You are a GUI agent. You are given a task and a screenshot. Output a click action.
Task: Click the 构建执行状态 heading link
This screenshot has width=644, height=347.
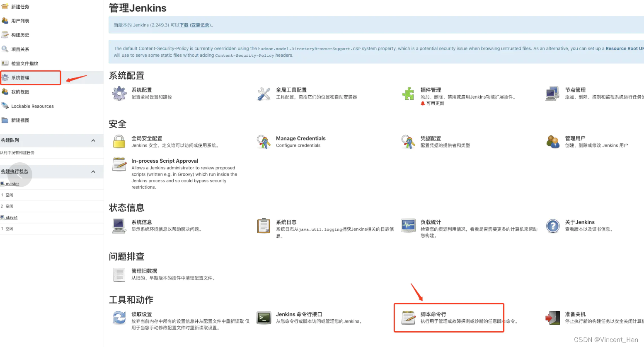coord(15,171)
